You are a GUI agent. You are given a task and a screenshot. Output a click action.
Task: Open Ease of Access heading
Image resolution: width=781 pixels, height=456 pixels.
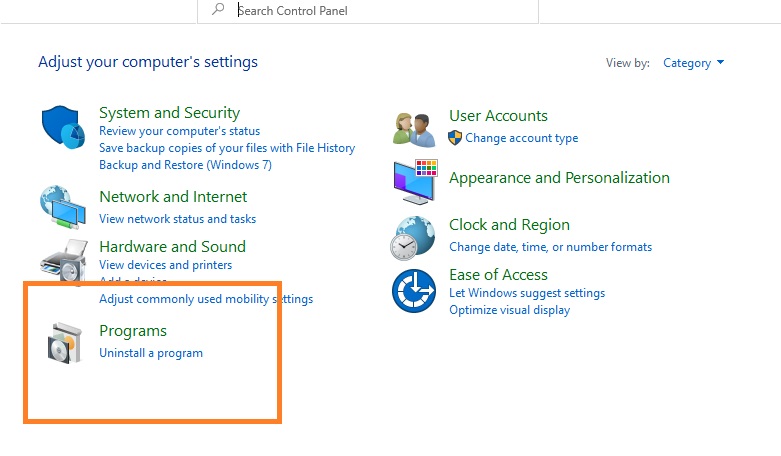[x=498, y=275]
